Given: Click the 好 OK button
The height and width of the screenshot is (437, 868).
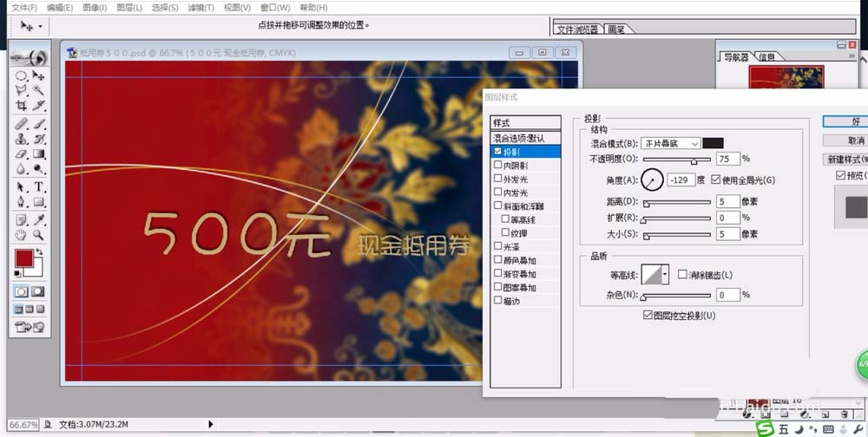Looking at the screenshot, I should coord(855,122).
